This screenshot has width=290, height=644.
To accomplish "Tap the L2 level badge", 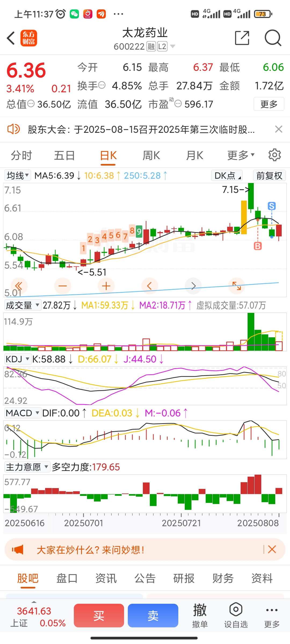I will tap(162, 46).
